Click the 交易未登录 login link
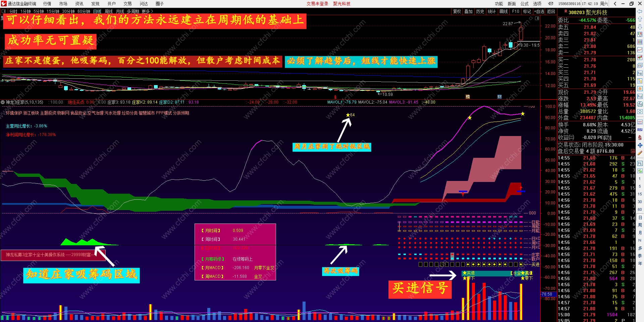This screenshot has width=644, height=322. click(x=317, y=4)
